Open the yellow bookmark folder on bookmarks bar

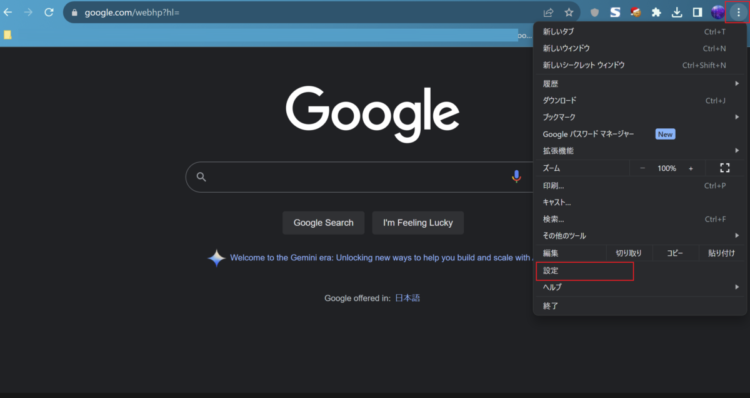point(8,34)
